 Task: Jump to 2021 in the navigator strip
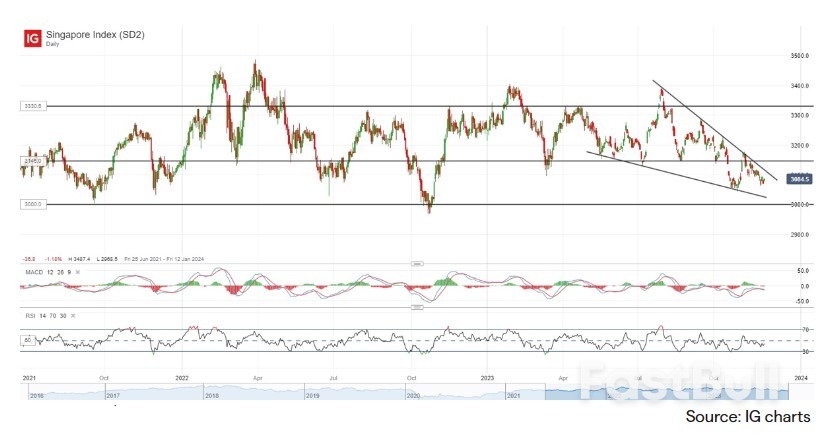point(514,396)
